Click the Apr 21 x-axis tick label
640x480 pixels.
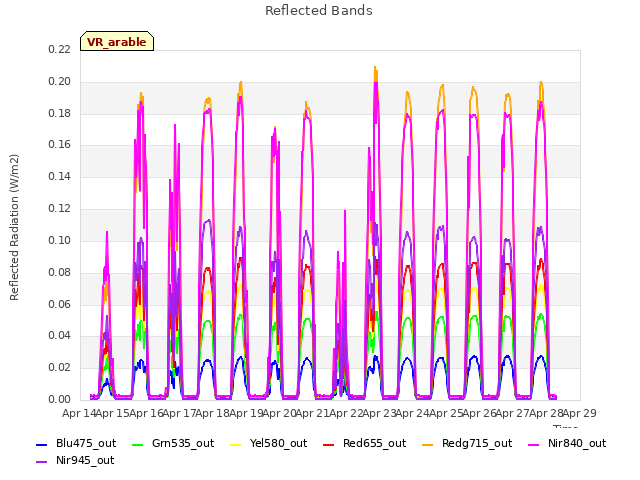click(x=313, y=413)
